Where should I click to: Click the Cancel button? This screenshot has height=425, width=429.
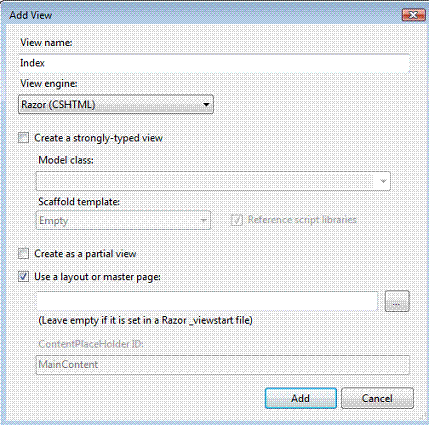377,398
